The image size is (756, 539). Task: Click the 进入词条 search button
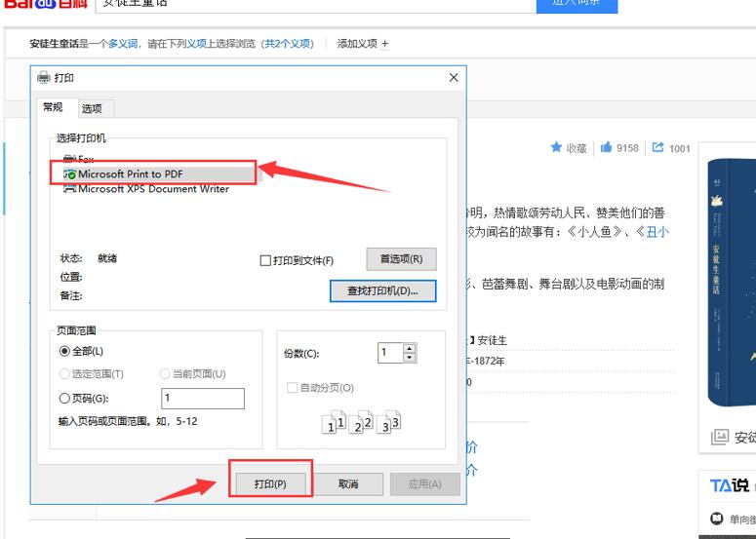click(577, 5)
